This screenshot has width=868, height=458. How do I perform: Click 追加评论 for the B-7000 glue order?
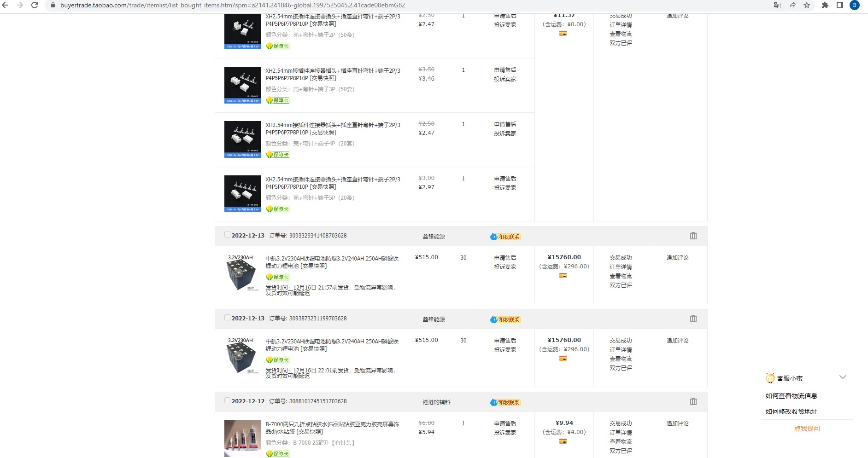[677, 423]
